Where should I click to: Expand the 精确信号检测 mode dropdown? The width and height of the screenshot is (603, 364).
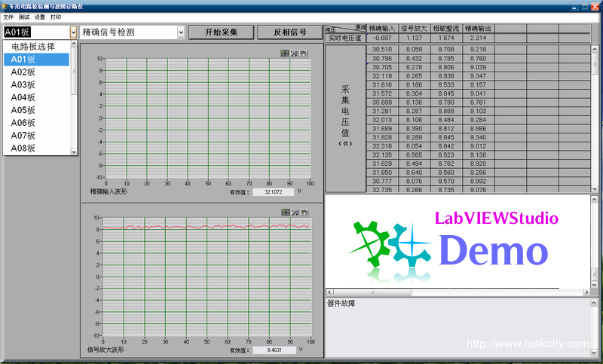tap(181, 32)
